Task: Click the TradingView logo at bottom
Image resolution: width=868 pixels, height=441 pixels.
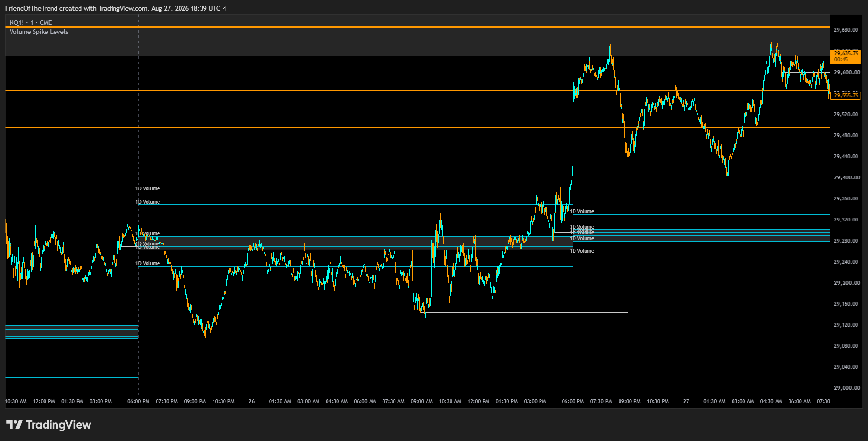Action: (x=48, y=425)
